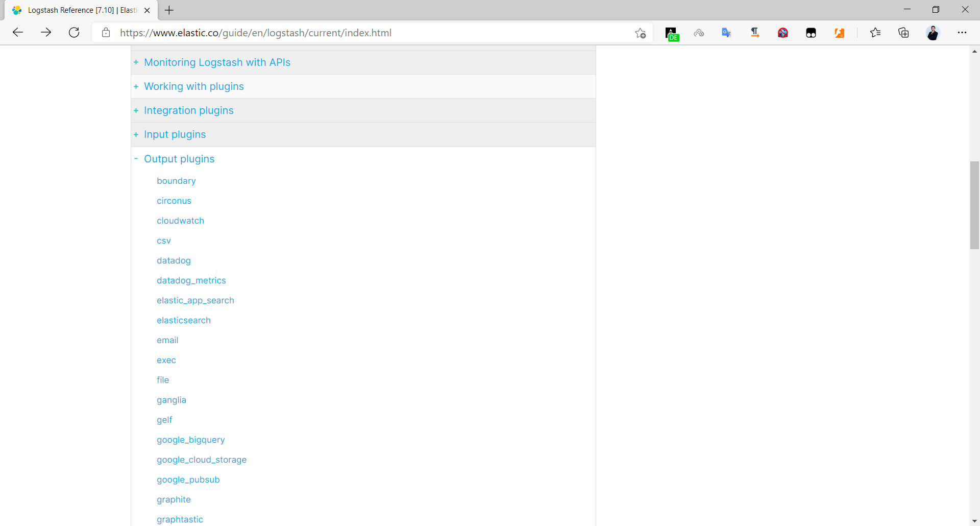Open the google_pubsub output plugin

[188, 480]
